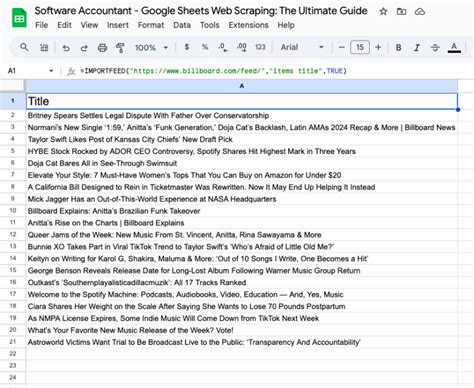Decrease decimal places
474x388 pixels.
[x=223, y=47]
